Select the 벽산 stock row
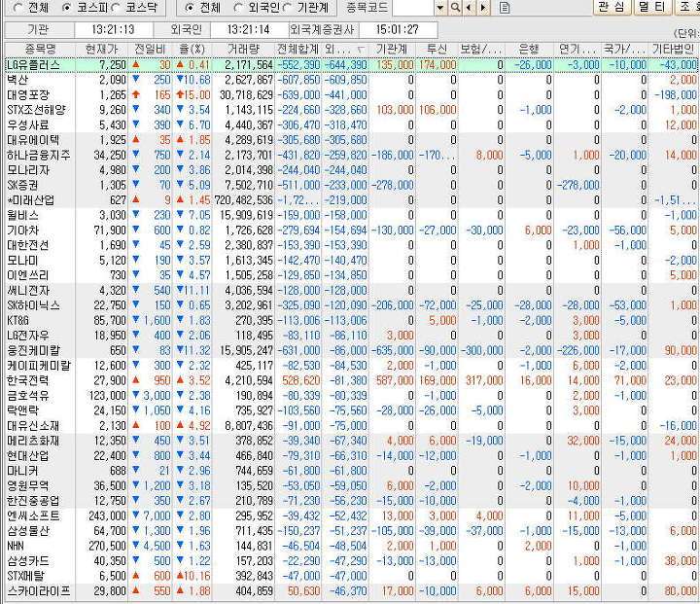 [x=351, y=80]
